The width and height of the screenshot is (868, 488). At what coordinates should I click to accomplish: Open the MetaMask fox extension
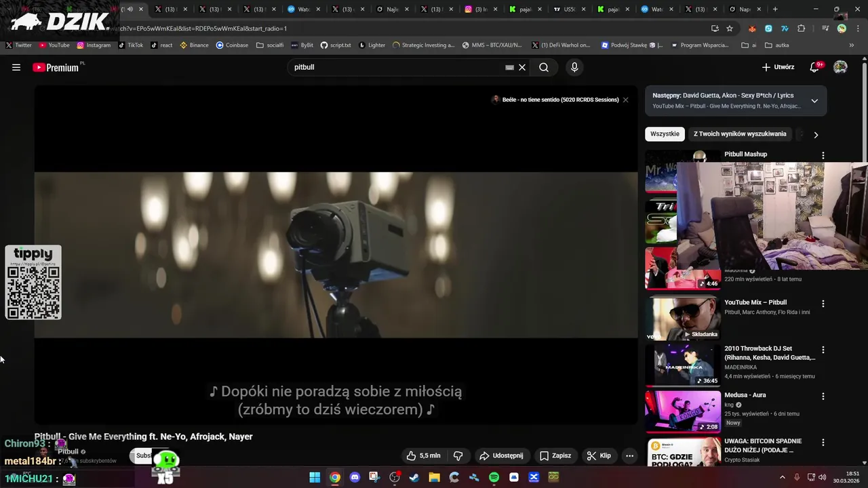click(752, 28)
